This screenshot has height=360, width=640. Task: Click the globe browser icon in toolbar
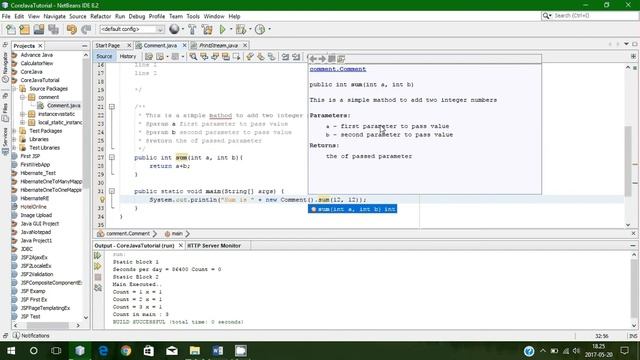[174, 29]
